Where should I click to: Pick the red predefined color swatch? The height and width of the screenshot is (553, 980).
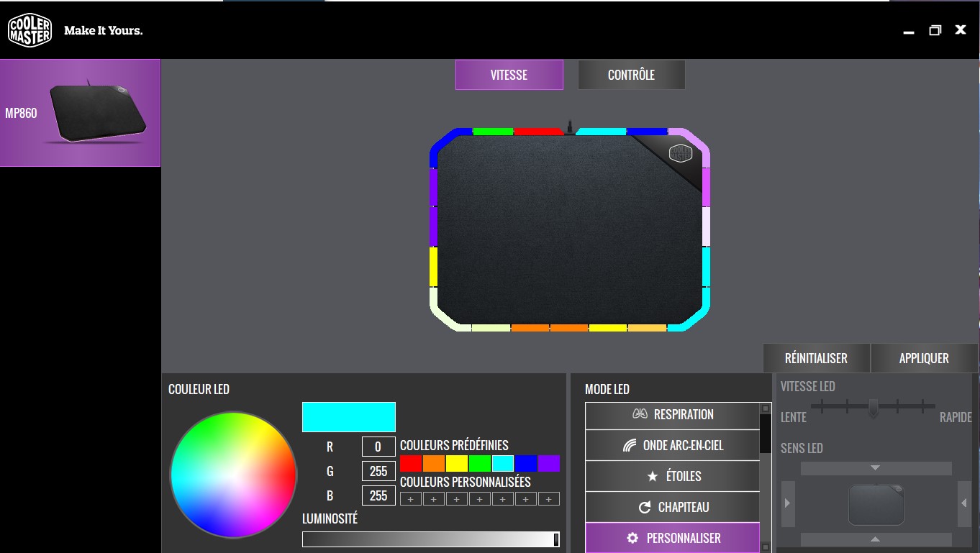click(411, 464)
